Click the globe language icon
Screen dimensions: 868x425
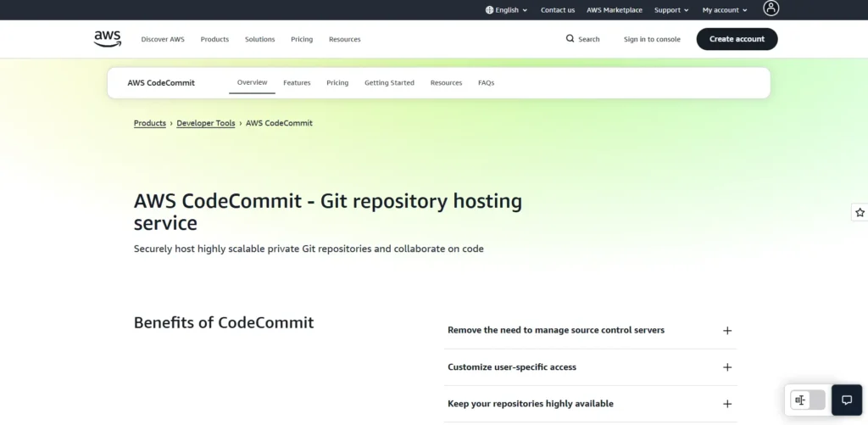[489, 10]
